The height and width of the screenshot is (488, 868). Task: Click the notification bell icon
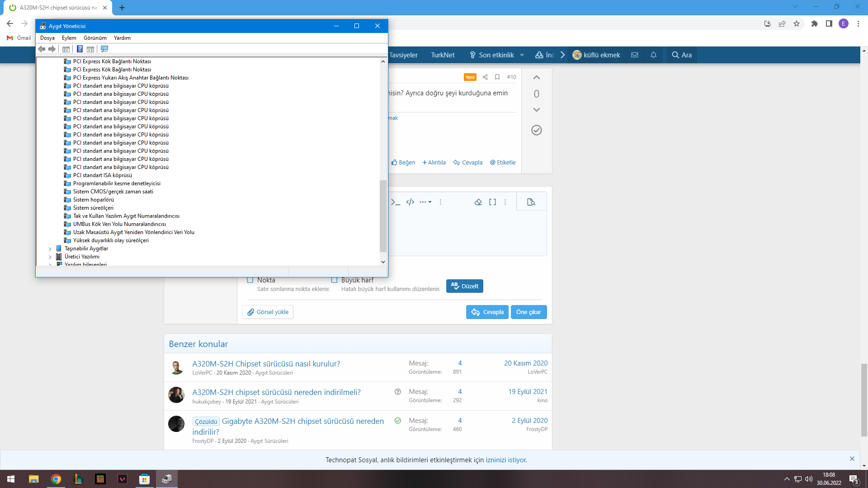click(x=653, y=55)
